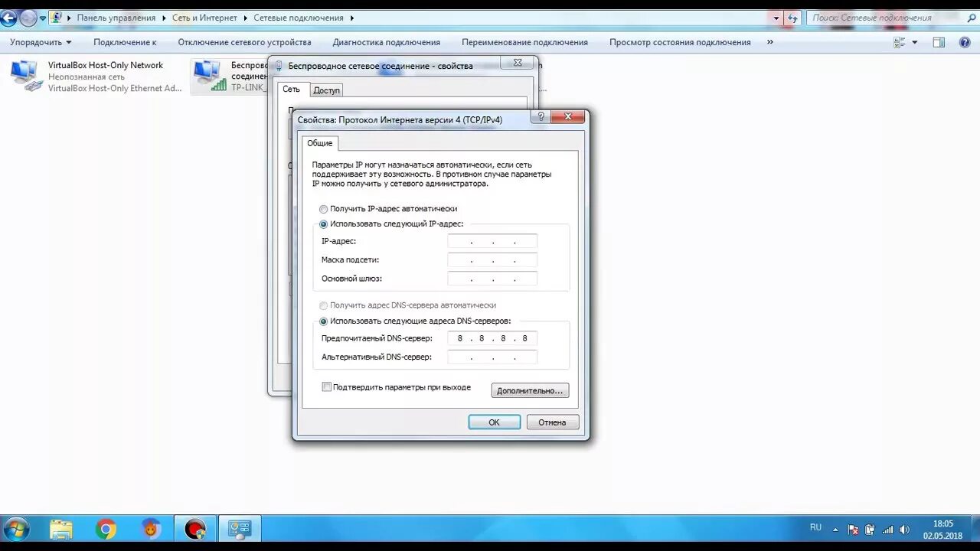Image resolution: width=980 pixels, height=551 pixels.
Task: Click the network connections taskbar window button
Action: 240,529
